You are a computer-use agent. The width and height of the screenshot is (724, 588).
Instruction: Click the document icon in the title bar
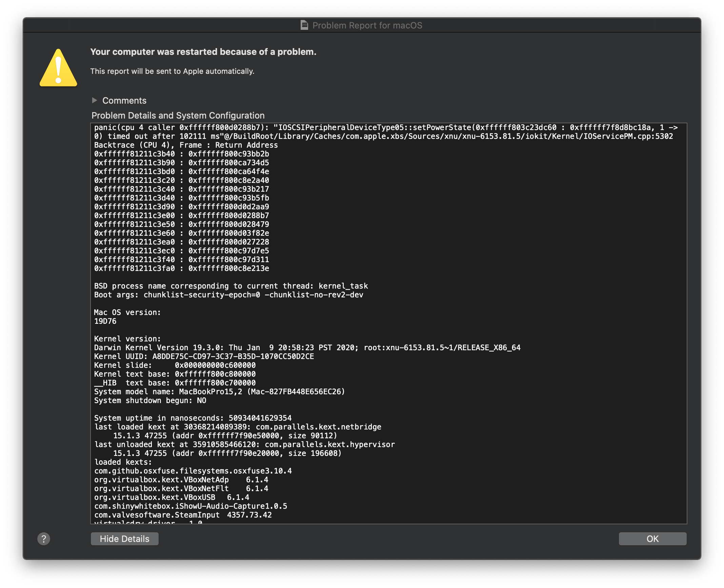(304, 25)
